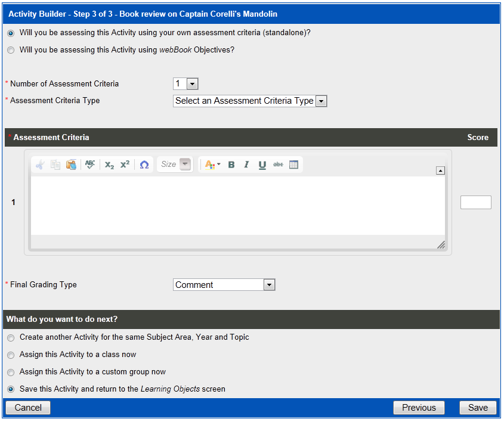Toggle bold text formatting
This screenshot has width=504, height=422.
click(x=231, y=165)
